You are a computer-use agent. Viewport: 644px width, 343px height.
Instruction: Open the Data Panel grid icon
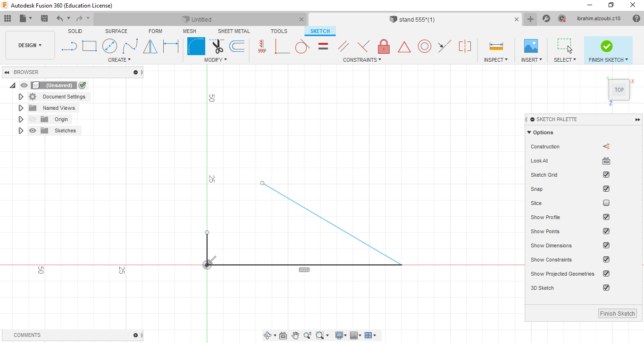[x=7, y=18]
